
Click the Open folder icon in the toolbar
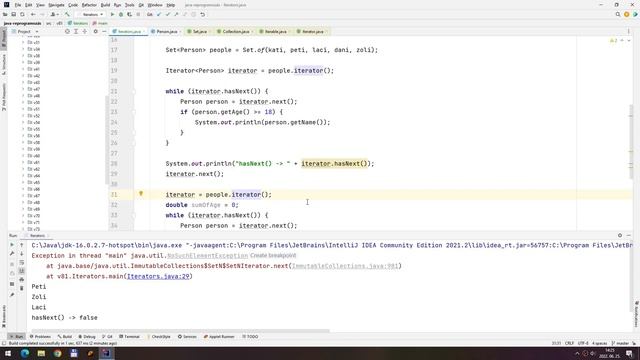point(5,14)
